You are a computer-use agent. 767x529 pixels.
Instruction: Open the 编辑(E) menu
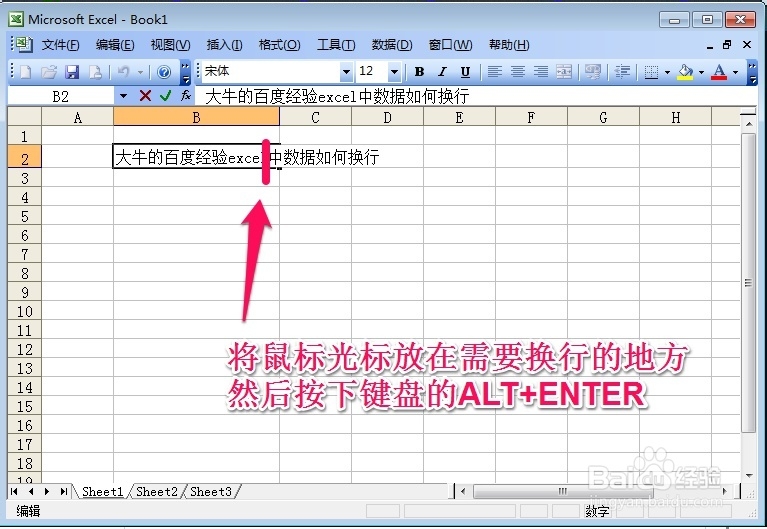(115, 45)
